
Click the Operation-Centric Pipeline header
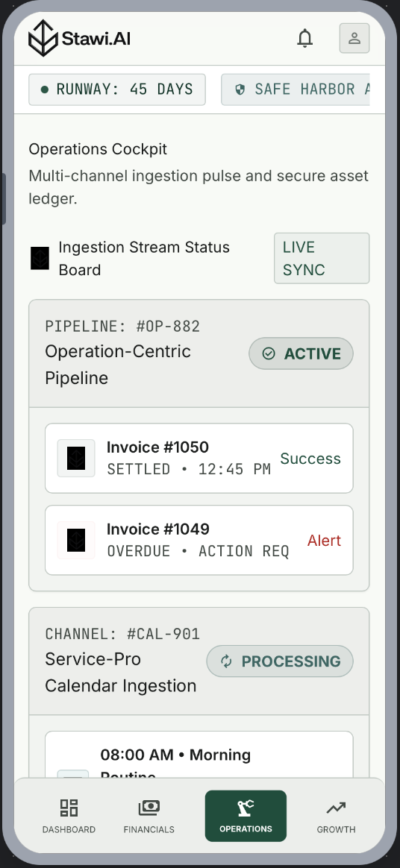pos(199,353)
